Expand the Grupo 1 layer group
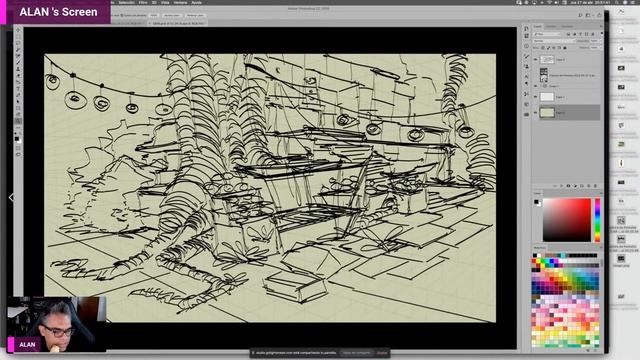 coord(541,86)
